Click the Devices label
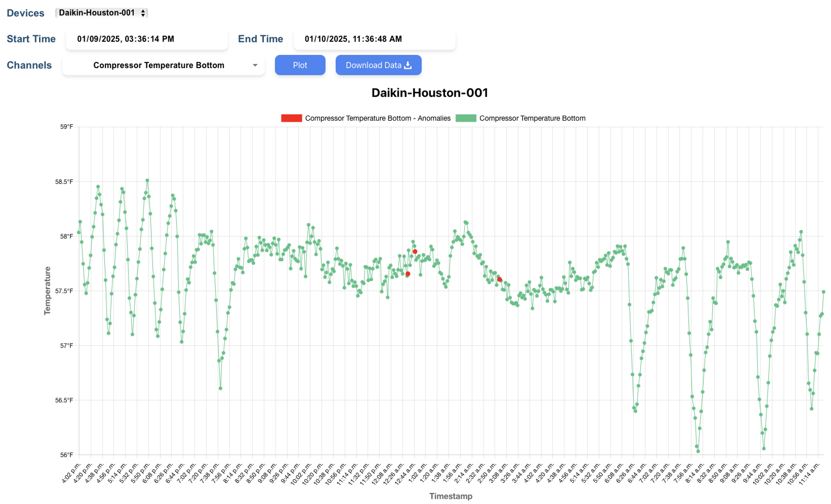Screen dimensions: 831x504 (x=25, y=13)
